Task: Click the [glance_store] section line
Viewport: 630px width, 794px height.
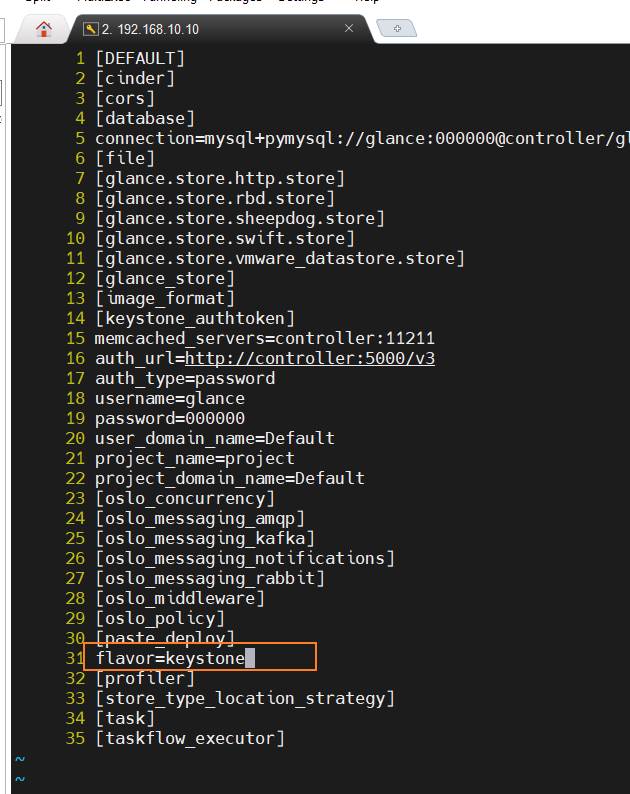Action: 165,279
